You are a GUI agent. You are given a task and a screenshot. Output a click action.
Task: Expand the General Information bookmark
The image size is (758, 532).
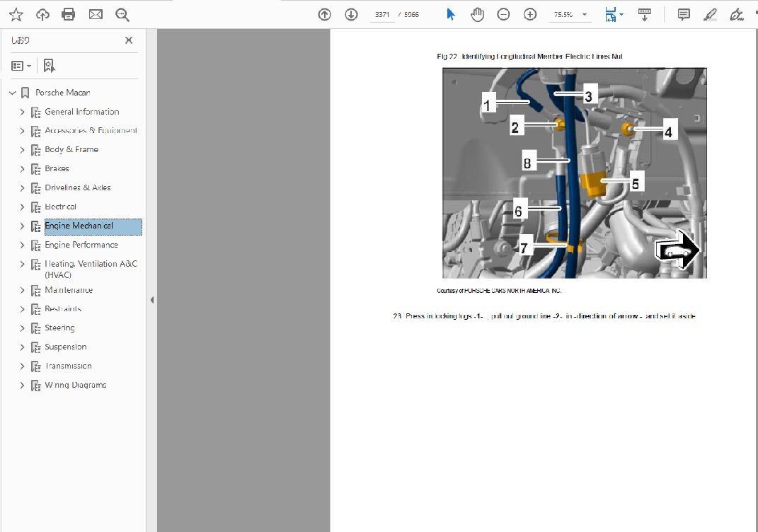tap(22, 112)
